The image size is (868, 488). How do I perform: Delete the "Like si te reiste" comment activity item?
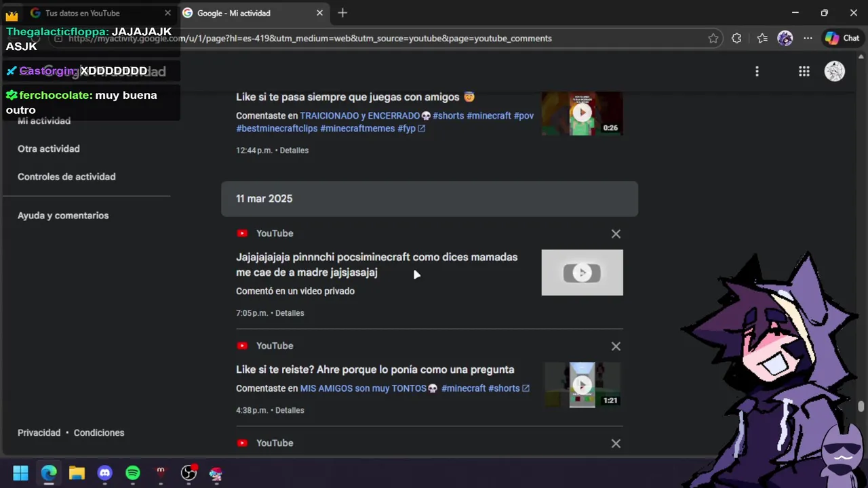616,346
